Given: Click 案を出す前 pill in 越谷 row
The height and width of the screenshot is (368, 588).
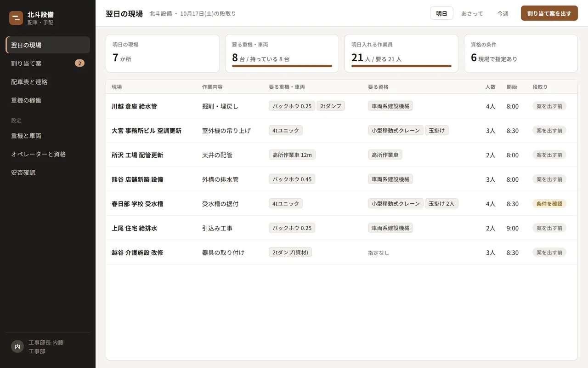Looking at the screenshot, I should coord(549,252).
